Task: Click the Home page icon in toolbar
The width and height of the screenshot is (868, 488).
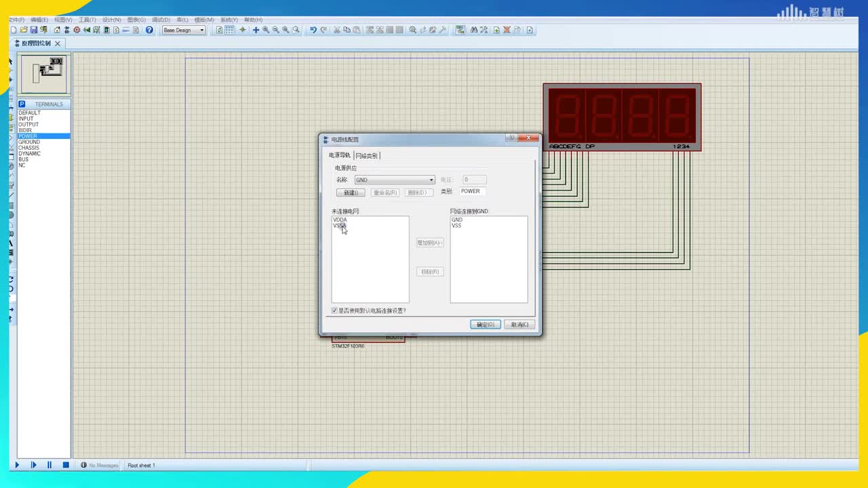Action: tap(57, 30)
